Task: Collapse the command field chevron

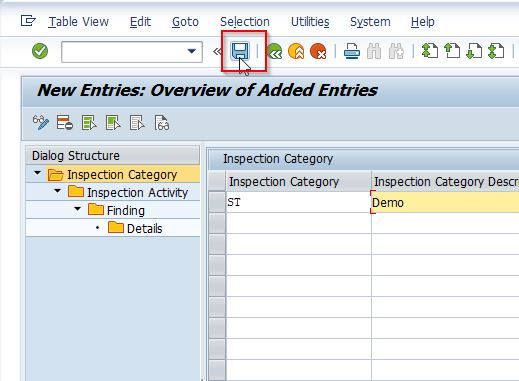Action: [x=217, y=51]
